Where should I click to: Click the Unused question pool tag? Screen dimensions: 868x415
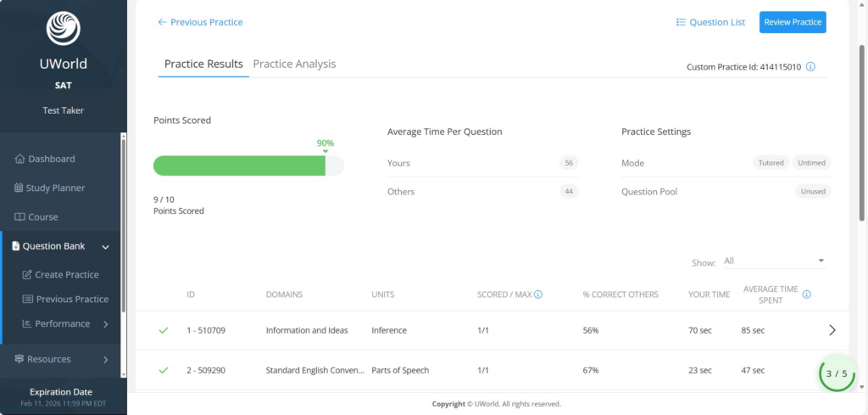[813, 192]
